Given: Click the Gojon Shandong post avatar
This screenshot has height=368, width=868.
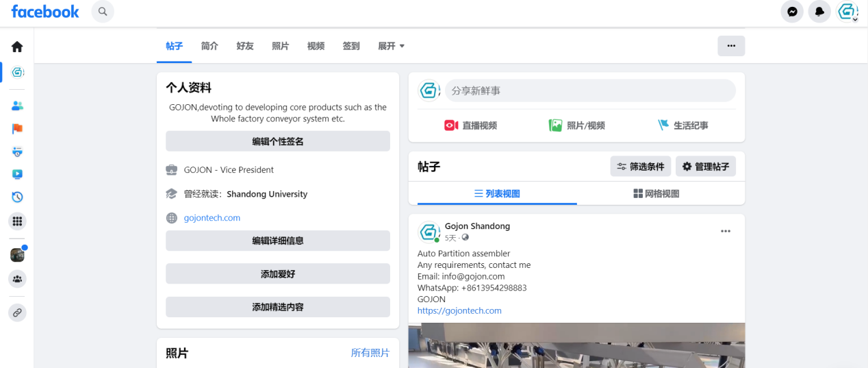Looking at the screenshot, I should (429, 232).
